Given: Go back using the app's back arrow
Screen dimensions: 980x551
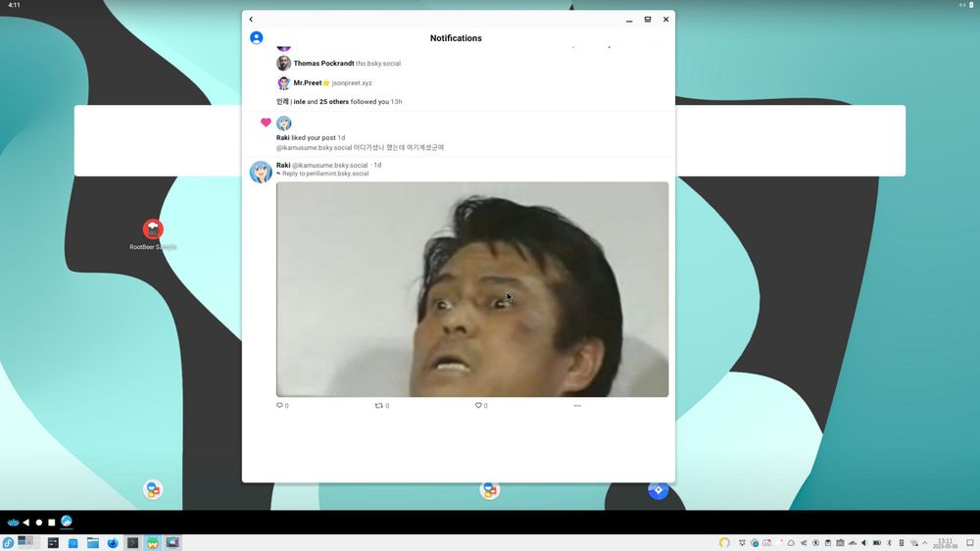Looking at the screenshot, I should coord(251,20).
